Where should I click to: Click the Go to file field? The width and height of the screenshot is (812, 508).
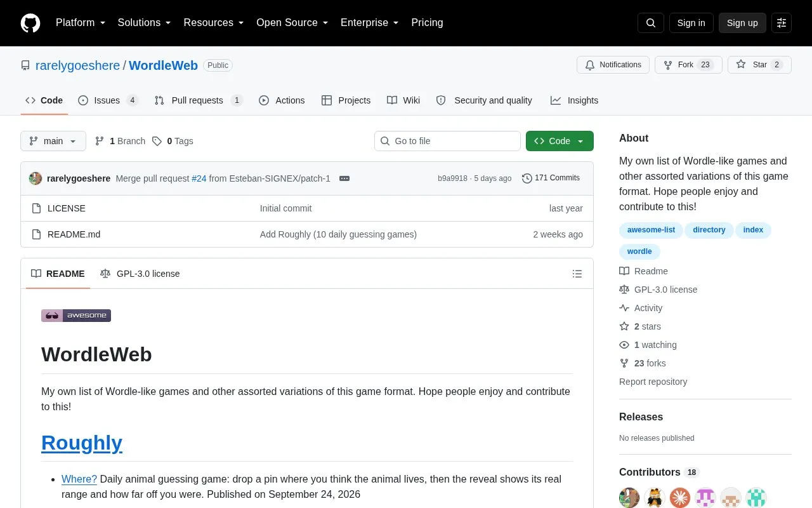click(x=447, y=141)
